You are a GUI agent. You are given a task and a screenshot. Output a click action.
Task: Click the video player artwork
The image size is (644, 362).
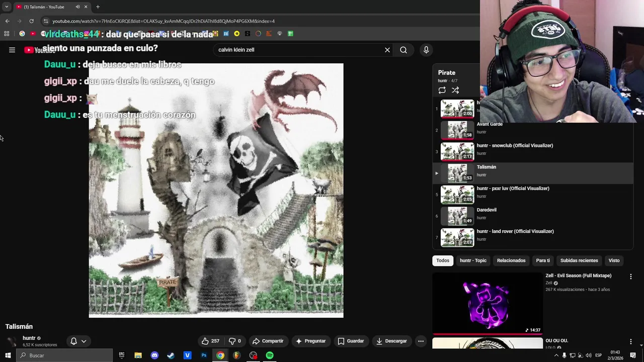[216, 191]
